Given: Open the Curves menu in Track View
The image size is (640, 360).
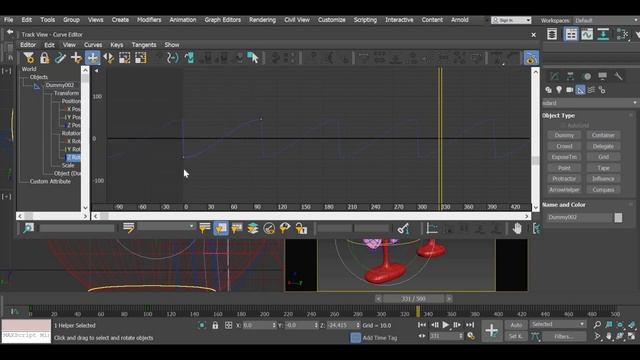Looking at the screenshot, I should (x=93, y=44).
